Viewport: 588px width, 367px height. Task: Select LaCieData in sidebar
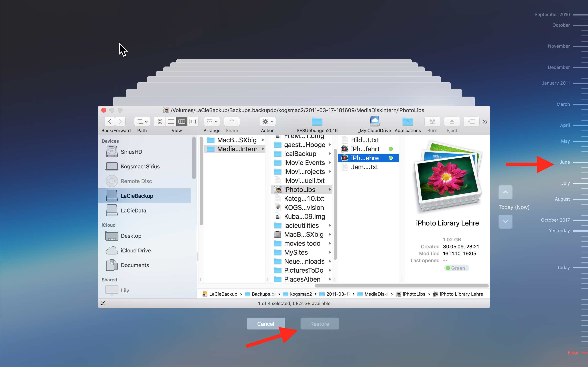[x=133, y=210]
